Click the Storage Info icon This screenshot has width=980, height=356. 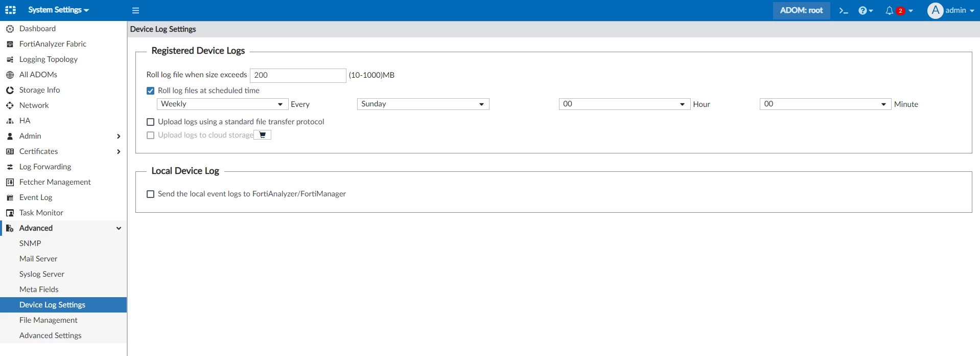(10, 90)
